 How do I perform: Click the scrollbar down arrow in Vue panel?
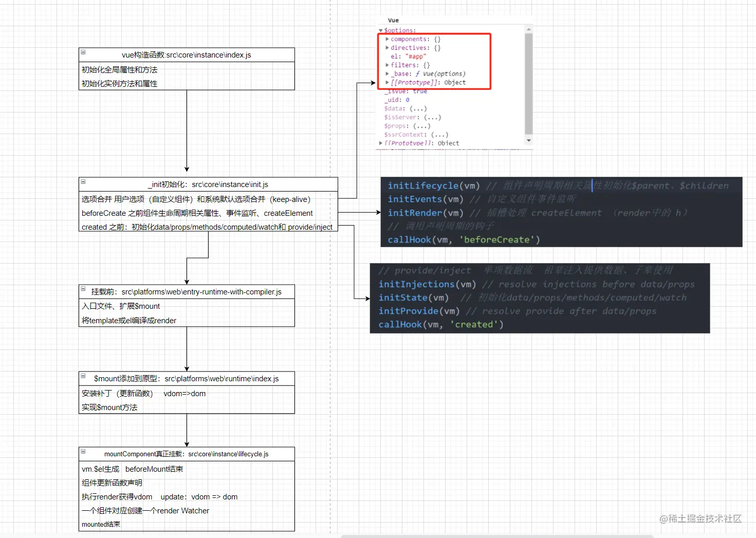click(528, 140)
